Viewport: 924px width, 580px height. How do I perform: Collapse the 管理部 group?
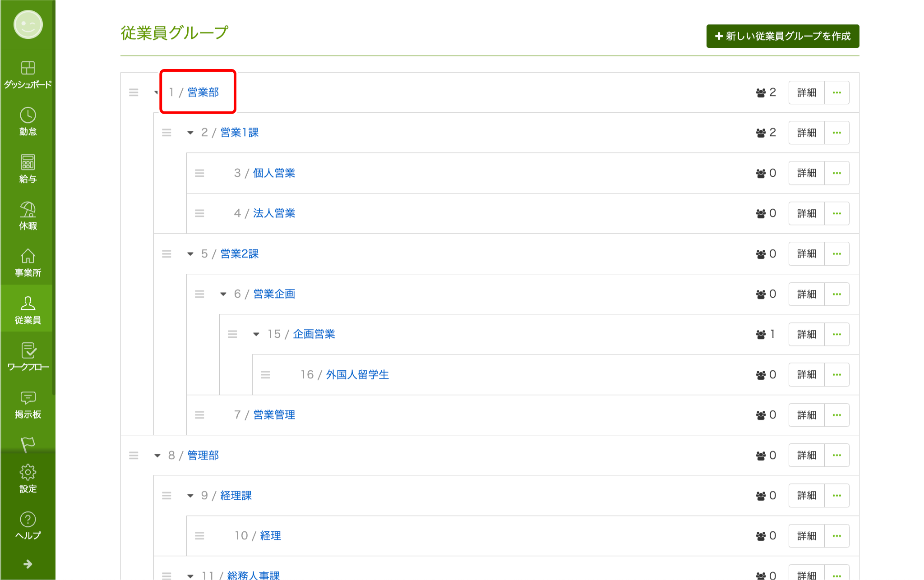tap(157, 456)
